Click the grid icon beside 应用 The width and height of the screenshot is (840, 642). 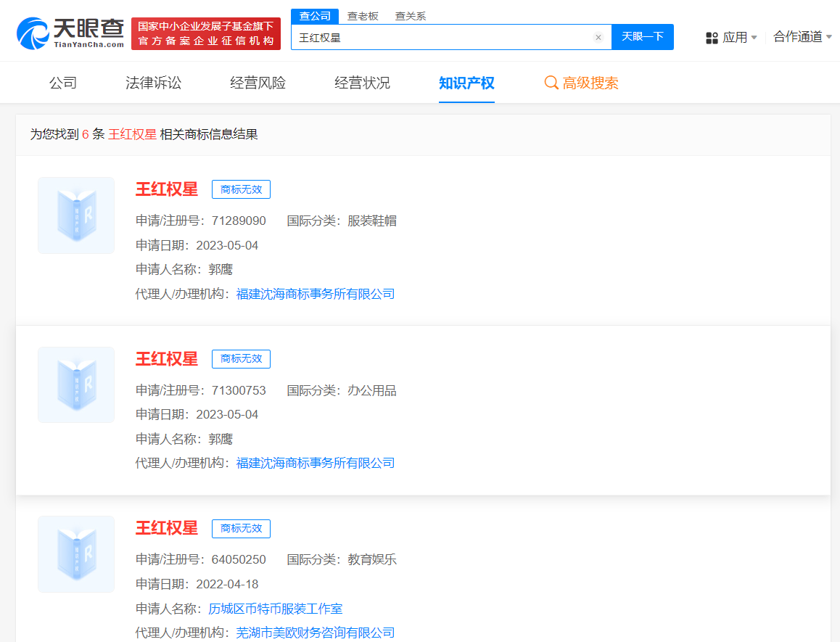coord(711,37)
